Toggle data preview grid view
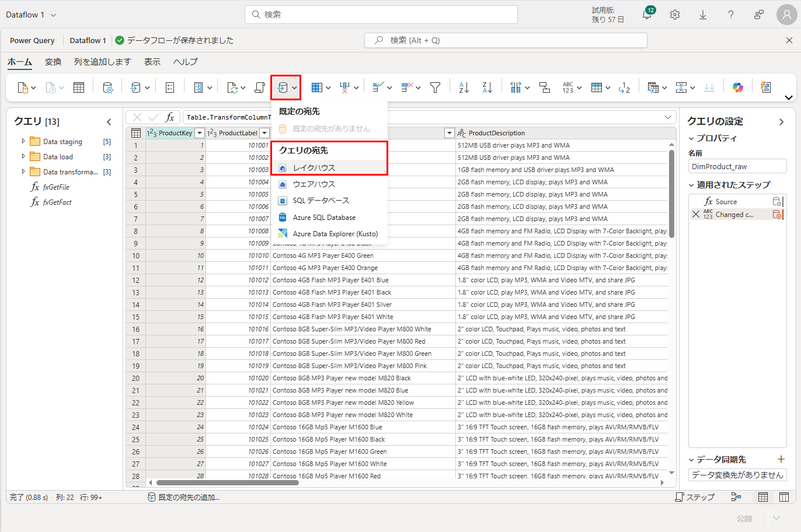 763,497
